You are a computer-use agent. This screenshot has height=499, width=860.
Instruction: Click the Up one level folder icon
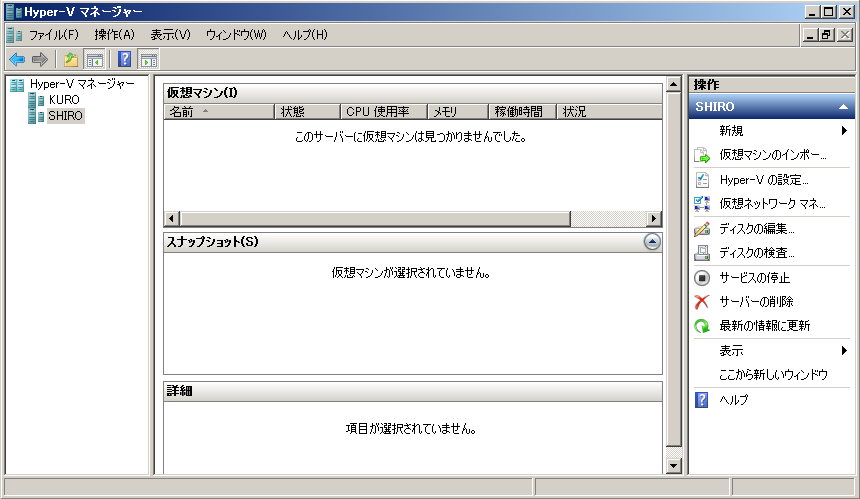pos(71,59)
